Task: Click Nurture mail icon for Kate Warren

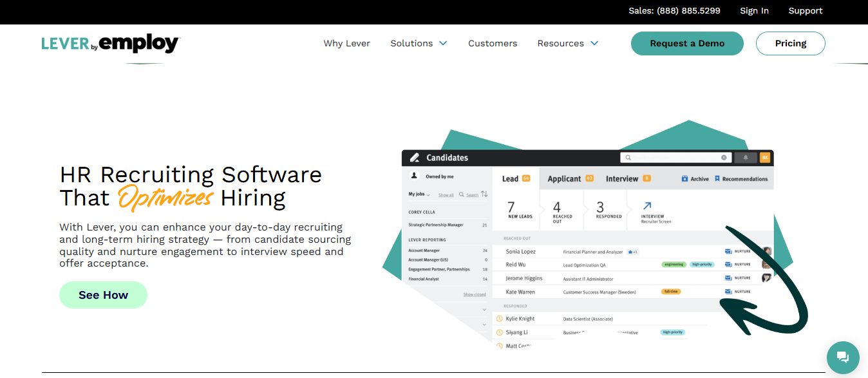Action: point(728,292)
